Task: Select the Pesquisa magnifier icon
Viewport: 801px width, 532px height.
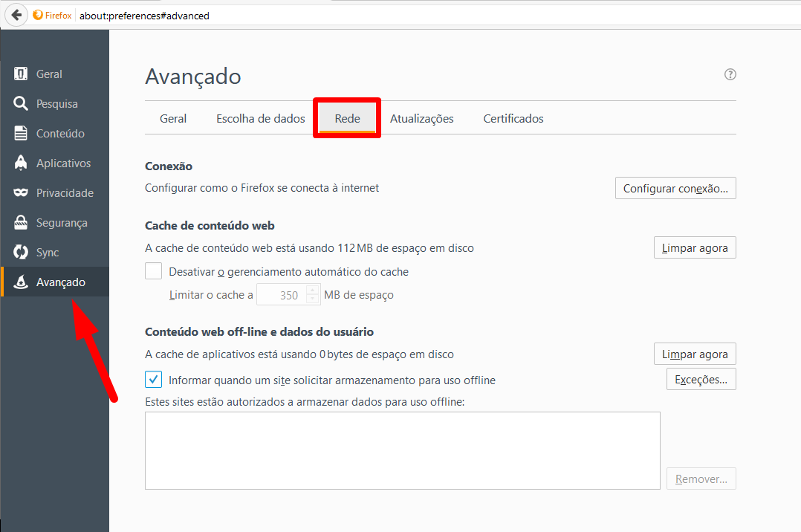Action: [x=21, y=104]
